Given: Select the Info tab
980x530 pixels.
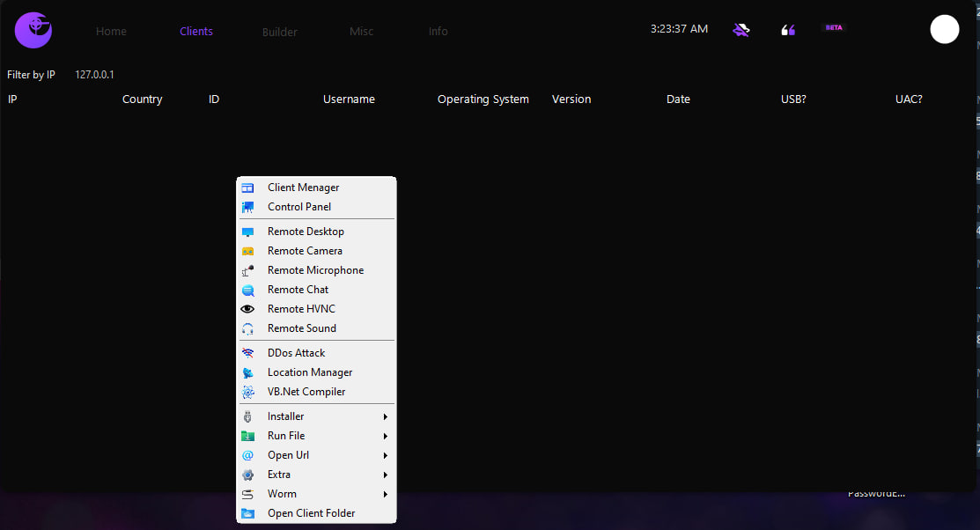Looking at the screenshot, I should (438, 32).
